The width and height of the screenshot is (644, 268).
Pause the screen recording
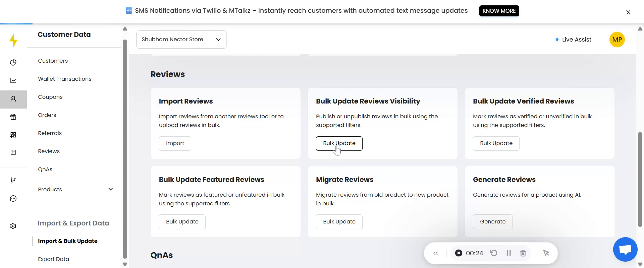[x=508, y=253]
